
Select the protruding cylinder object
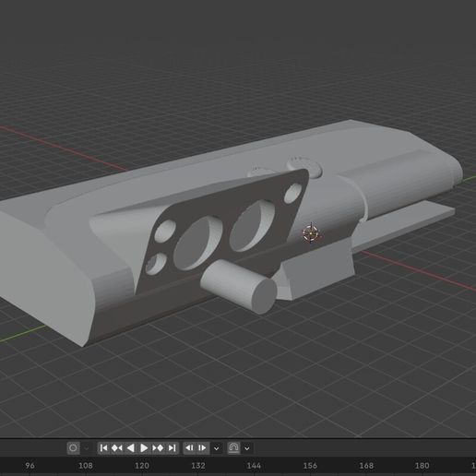239,286
